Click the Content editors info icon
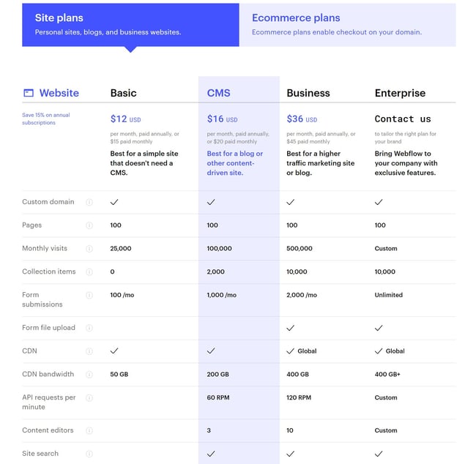This screenshot has width=476, height=464. pos(89,430)
